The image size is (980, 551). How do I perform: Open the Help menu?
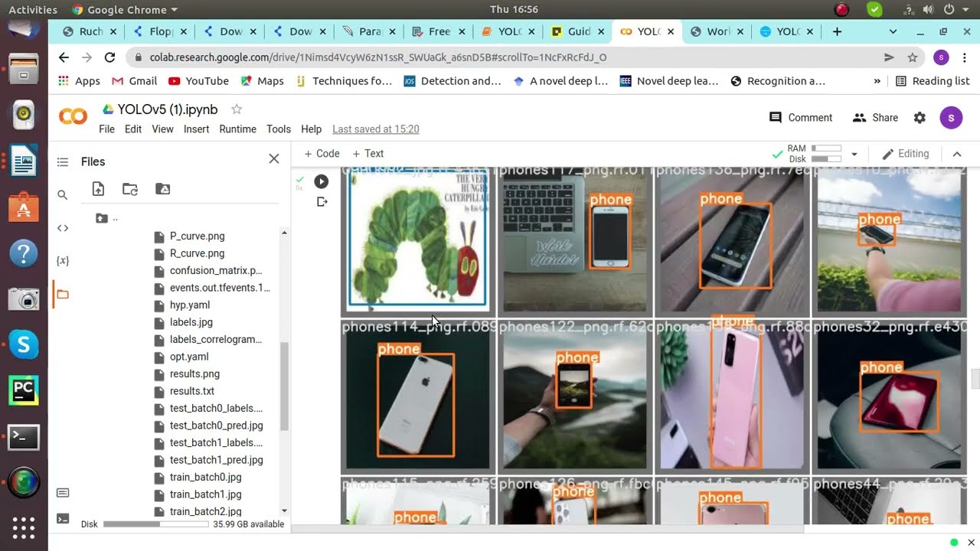[x=311, y=129]
